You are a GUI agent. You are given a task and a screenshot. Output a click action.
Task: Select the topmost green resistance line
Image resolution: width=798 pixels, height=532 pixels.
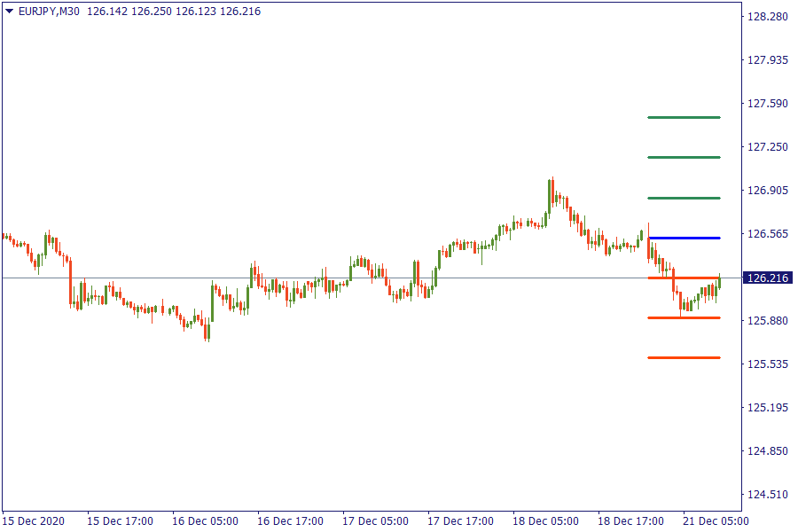click(x=684, y=117)
